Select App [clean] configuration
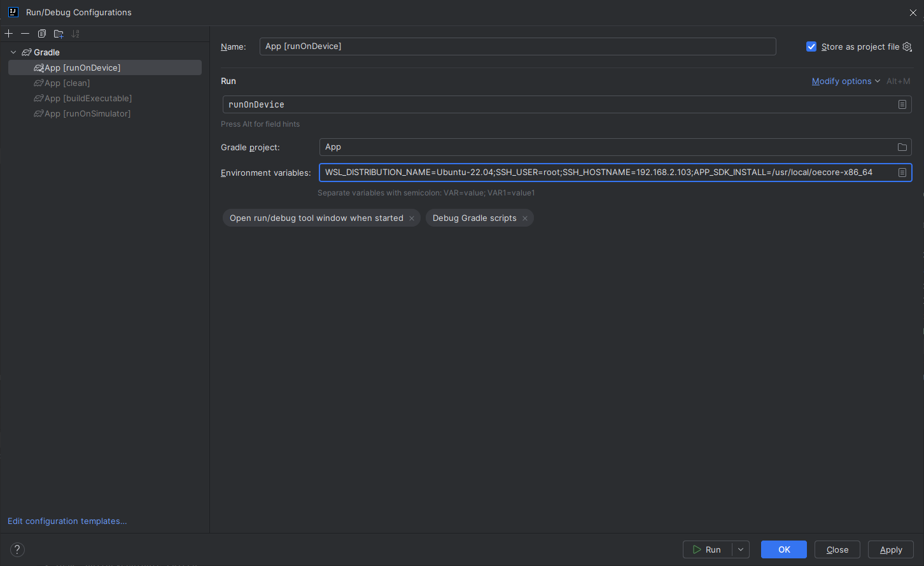This screenshot has height=566, width=924. click(x=67, y=83)
